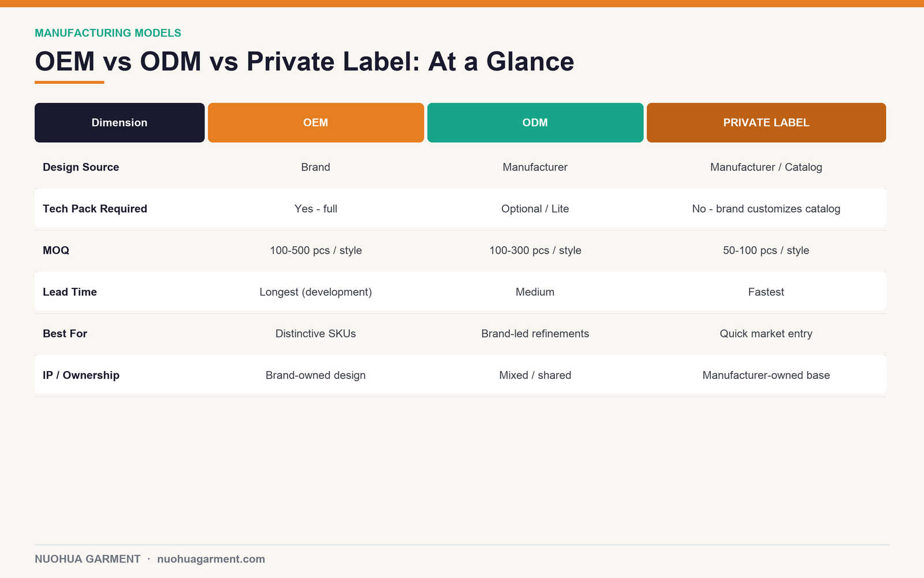Select the OEM column header
This screenshot has height=578, width=924.
(x=316, y=123)
